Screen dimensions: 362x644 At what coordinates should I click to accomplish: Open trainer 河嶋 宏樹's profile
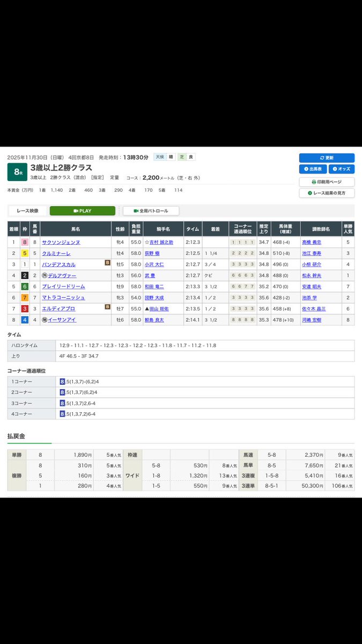click(311, 320)
